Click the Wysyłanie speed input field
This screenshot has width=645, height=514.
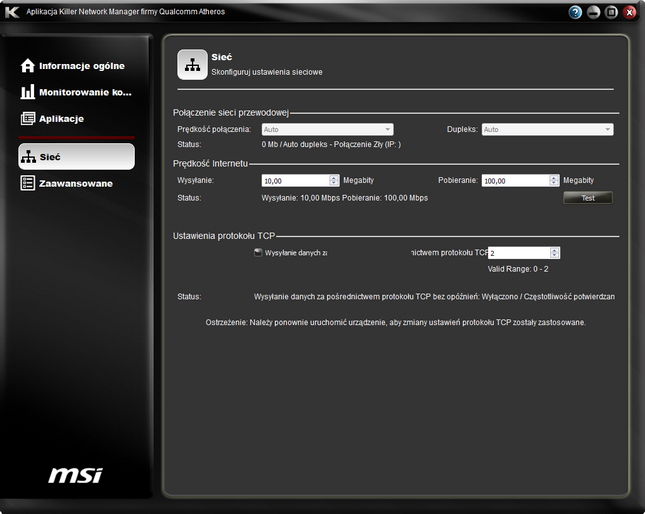pyautogui.click(x=295, y=181)
